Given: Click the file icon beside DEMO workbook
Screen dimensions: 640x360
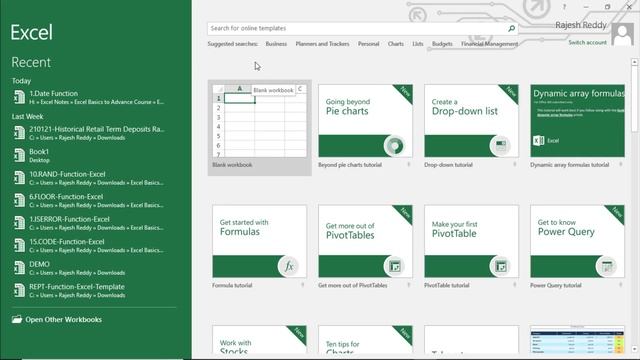Looking at the screenshot, I should 19,268.
